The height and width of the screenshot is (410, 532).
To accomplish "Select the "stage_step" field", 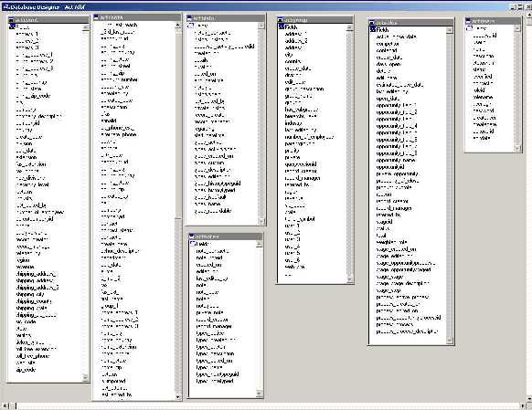I will pyautogui.click(x=388, y=290).
